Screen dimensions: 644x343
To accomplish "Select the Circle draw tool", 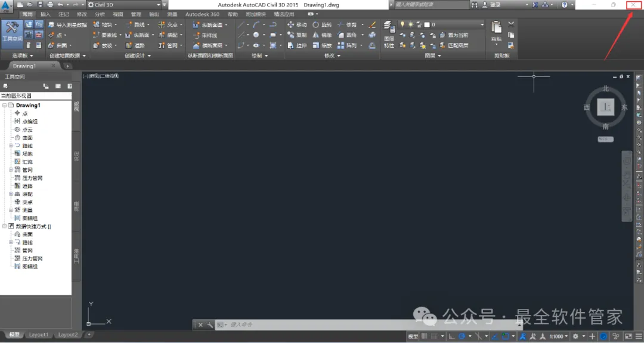I will point(256,35).
